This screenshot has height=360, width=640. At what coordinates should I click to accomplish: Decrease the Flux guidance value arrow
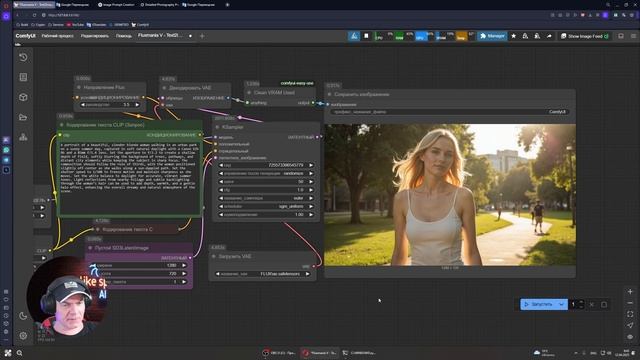coord(83,105)
